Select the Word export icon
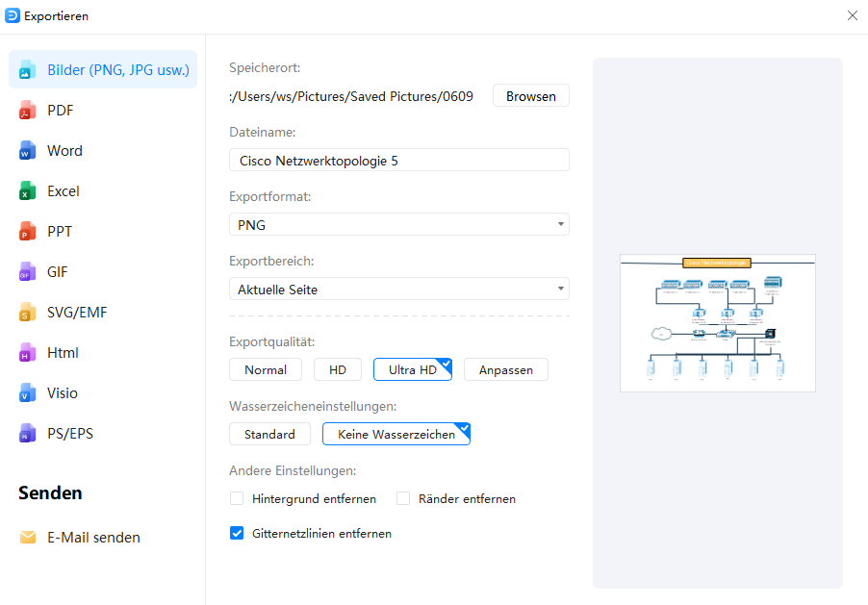Screen dimensions: 868x605 [27, 151]
